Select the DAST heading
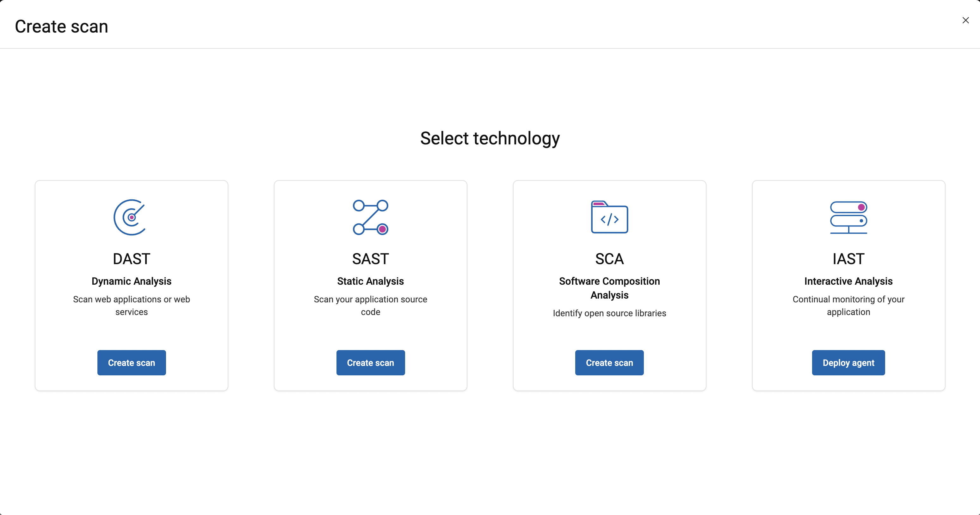Viewport: 980px width, 515px height. point(131,259)
